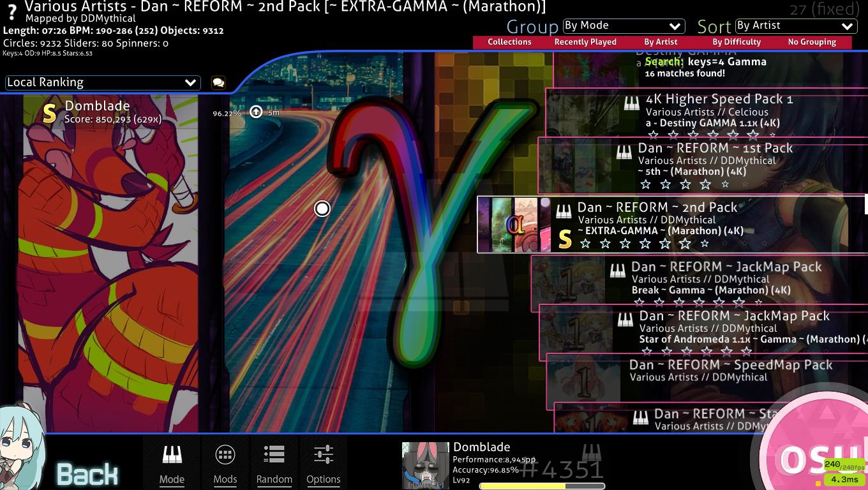Click the '16 matches found!' text
The height and width of the screenshot is (490, 868).
pyautogui.click(x=685, y=73)
